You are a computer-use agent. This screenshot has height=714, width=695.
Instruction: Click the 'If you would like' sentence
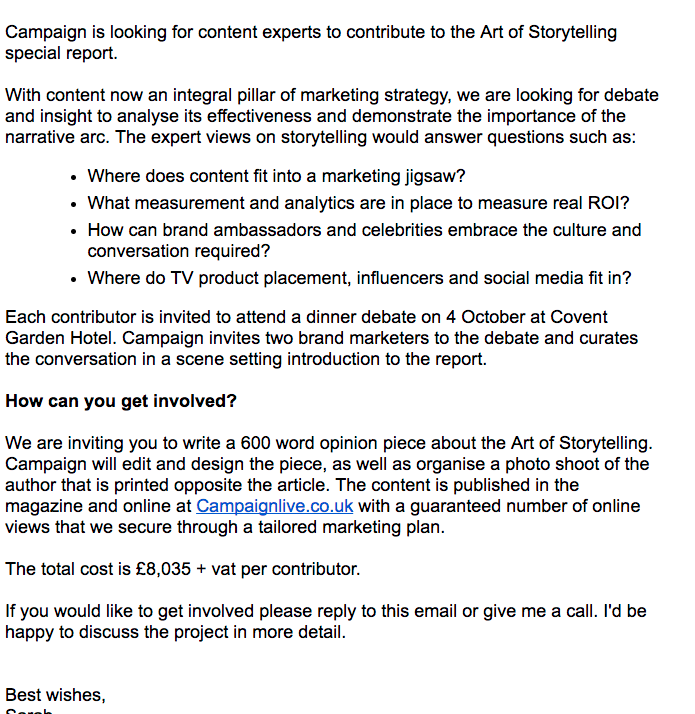pos(325,611)
